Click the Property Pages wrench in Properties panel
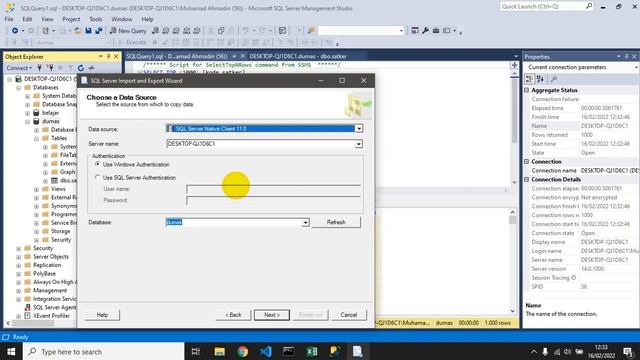Viewport: 640px width, 360px height. click(x=554, y=79)
